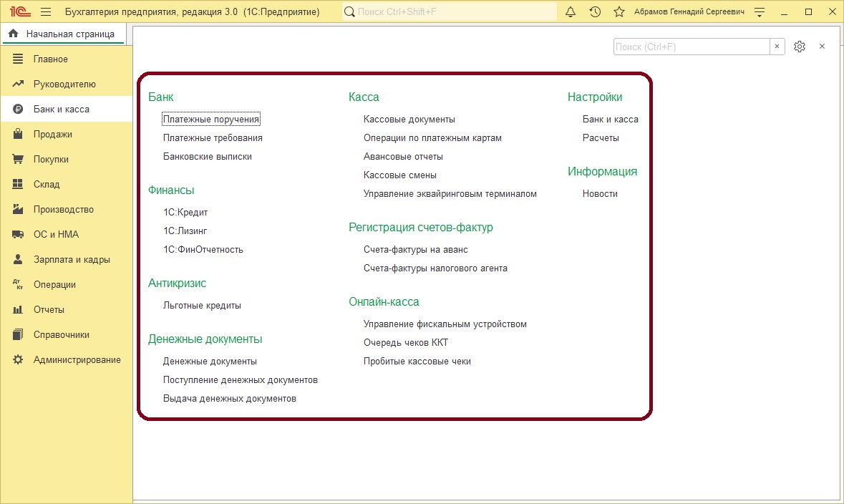Open the Платежные поручения link
This screenshot has height=504, width=844.
click(x=210, y=119)
